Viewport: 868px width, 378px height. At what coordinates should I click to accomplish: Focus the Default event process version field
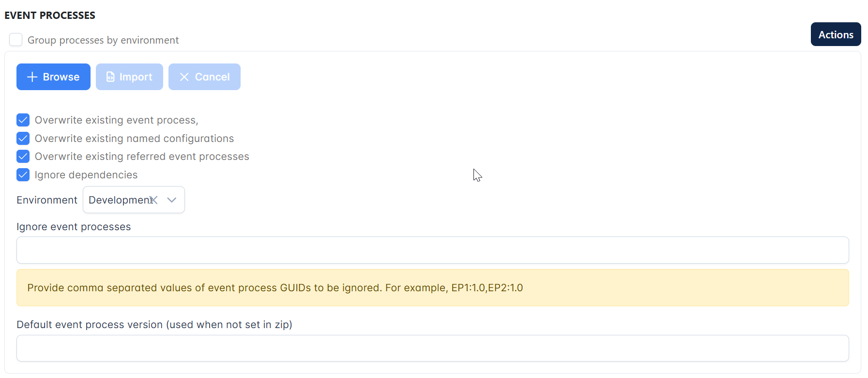(433, 348)
